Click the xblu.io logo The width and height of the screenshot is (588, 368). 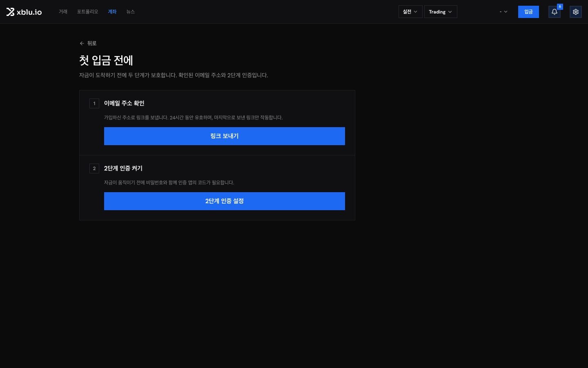coord(24,12)
